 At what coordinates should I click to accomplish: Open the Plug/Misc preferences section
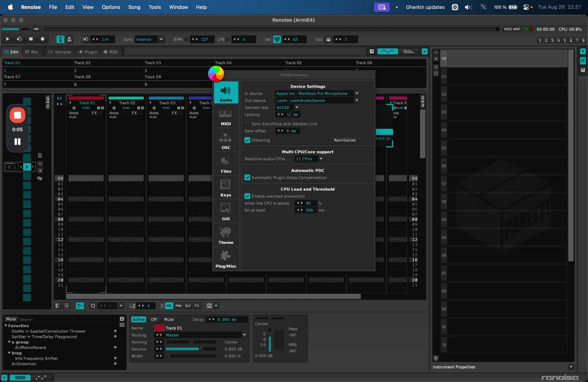tap(226, 259)
